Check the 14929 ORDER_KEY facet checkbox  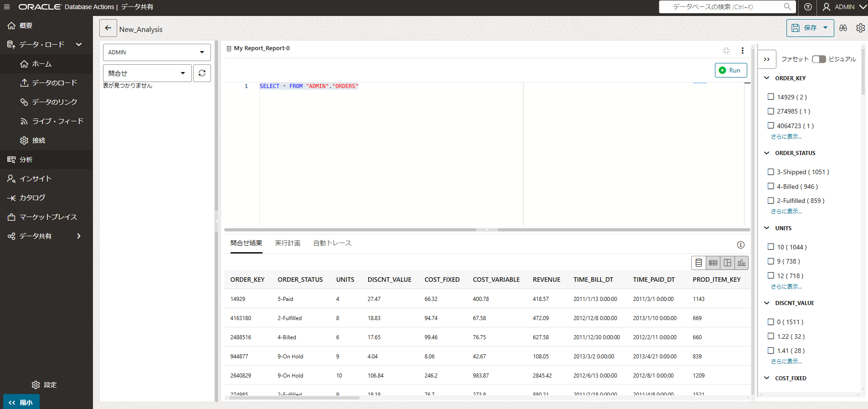click(771, 97)
